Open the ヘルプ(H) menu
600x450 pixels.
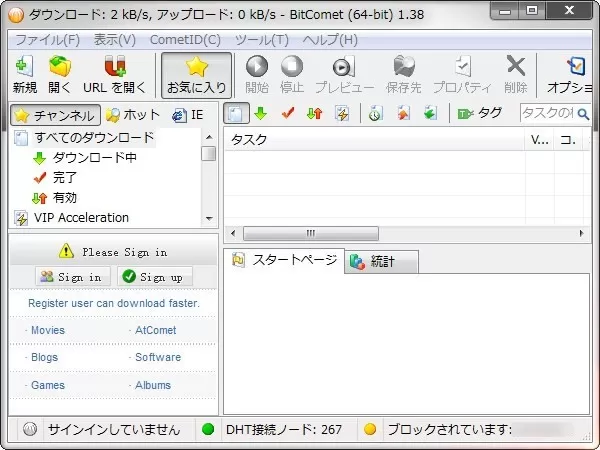pyautogui.click(x=330, y=40)
